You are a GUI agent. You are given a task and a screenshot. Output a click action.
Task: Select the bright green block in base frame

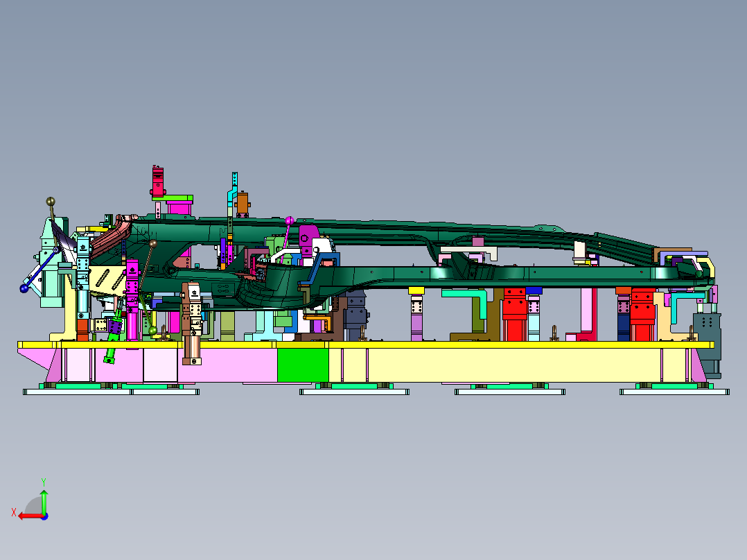pos(303,365)
